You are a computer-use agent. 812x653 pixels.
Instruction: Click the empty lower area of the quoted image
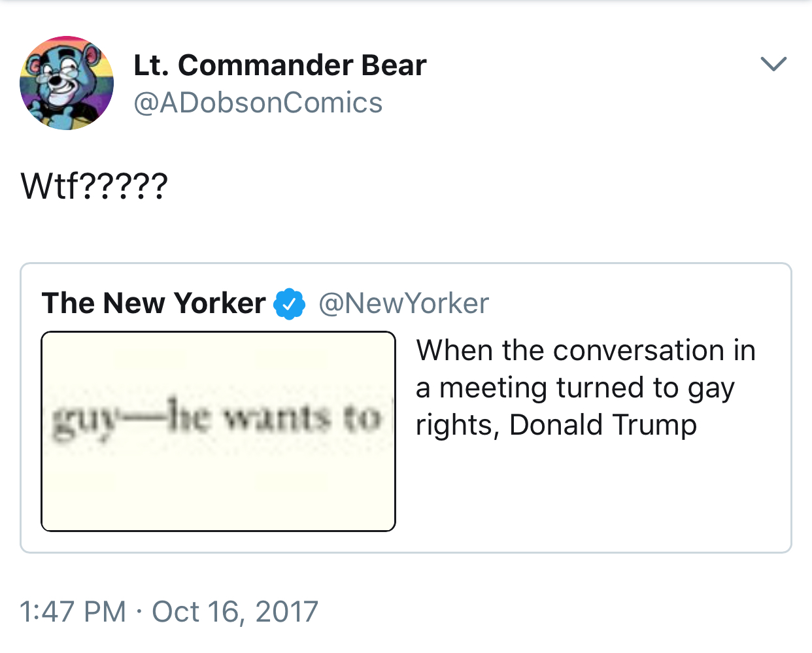pyautogui.click(x=218, y=490)
